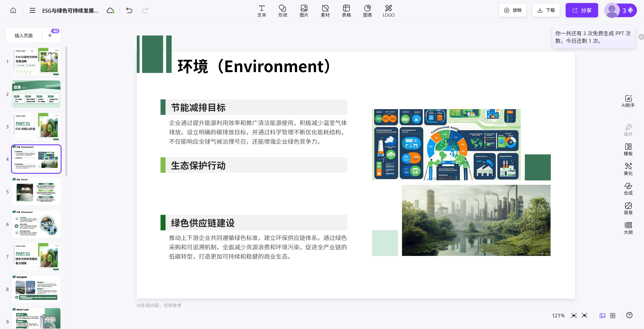
Task: Toggle fit-to-screen view icon
Action: pos(574,315)
